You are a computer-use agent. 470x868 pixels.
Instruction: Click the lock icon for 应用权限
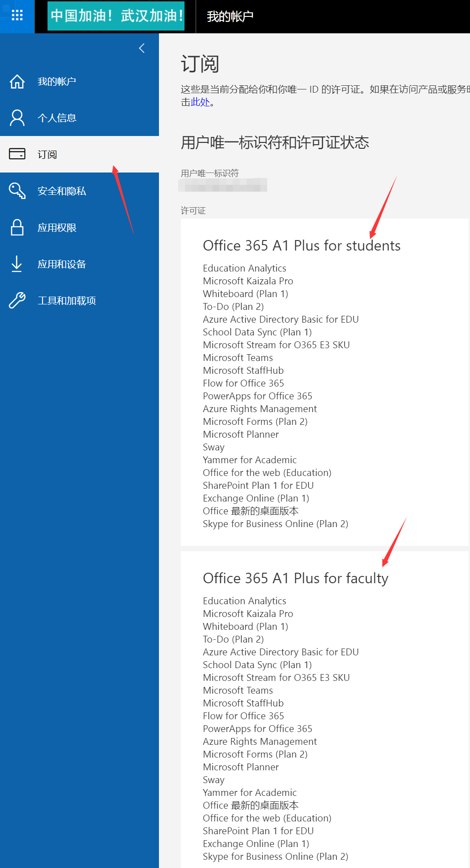(x=17, y=227)
